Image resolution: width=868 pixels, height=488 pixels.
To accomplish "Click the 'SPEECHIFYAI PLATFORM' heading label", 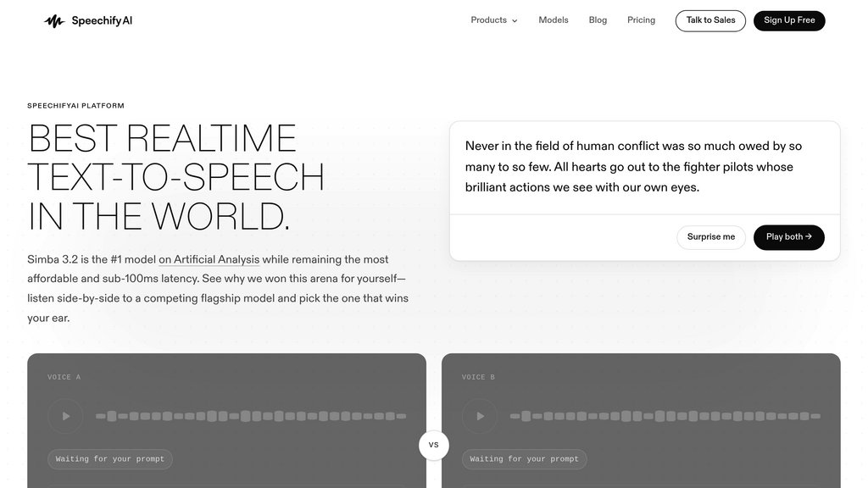I will 75,106.
